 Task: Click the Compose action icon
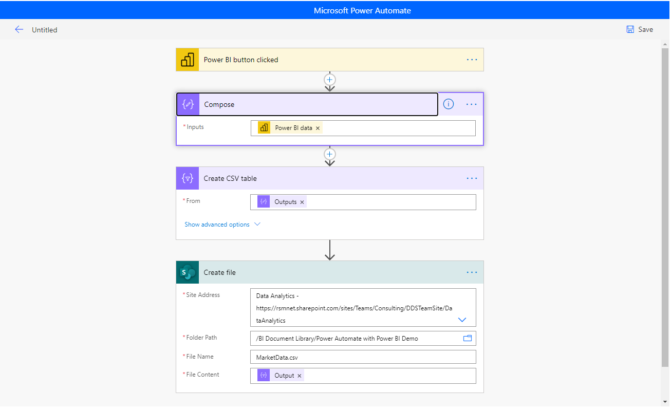[x=188, y=104]
